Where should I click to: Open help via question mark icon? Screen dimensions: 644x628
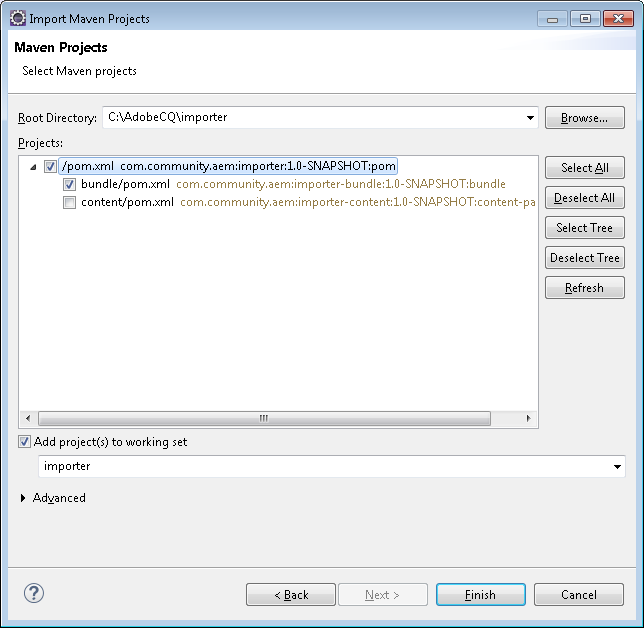[34, 593]
